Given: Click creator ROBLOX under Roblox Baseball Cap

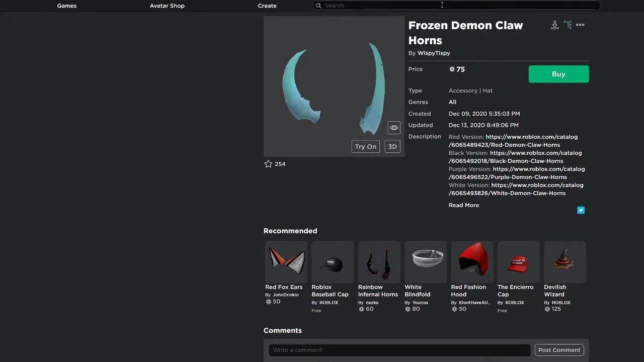Looking at the screenshot, I should coord(329,303).
